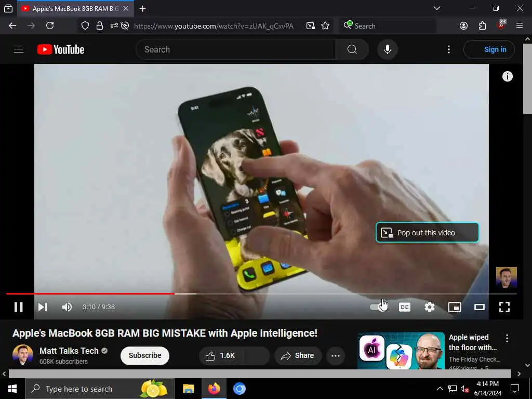Viewport: 532px width, 399px height.
Task: Open Firefox tracking protection shield
Action: tap(85, 26)
